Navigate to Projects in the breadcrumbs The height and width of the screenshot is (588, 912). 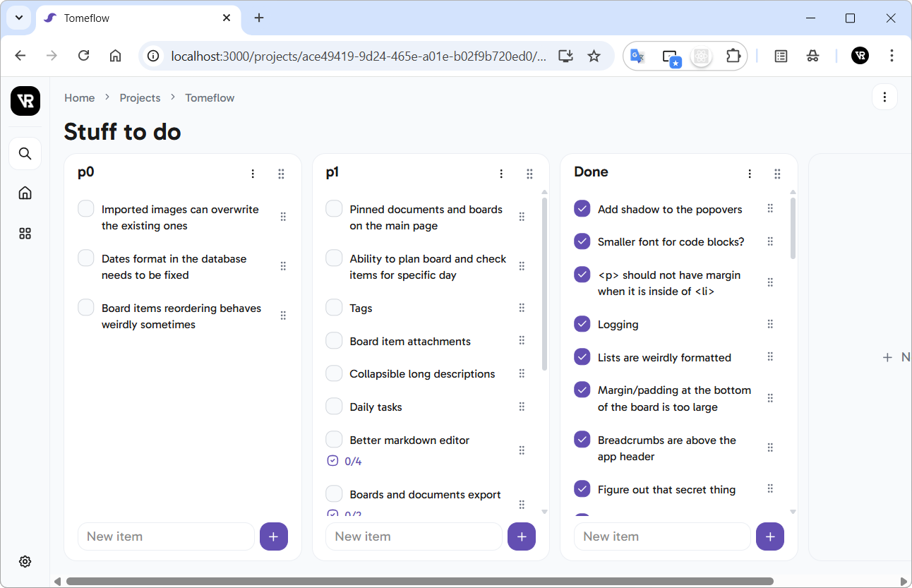(x=140, y=98)
